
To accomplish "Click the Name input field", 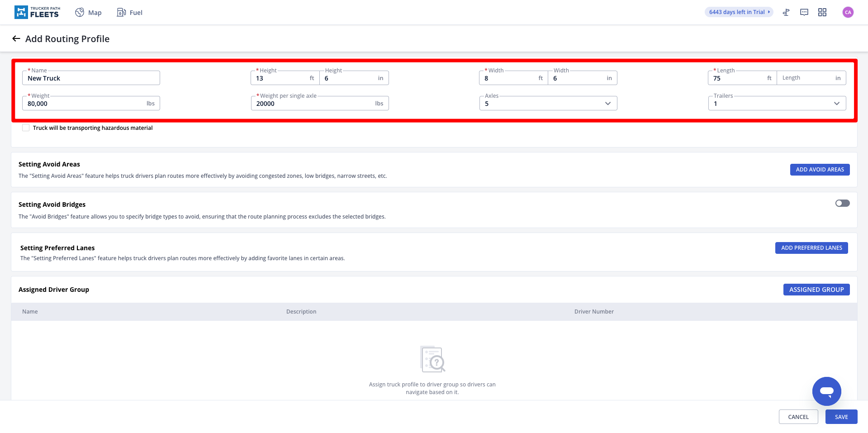I will (x=91, y=78).
